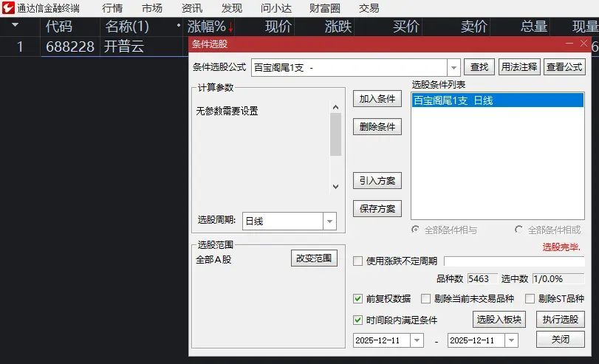Open the 问小达 menu

coord(276,8)
